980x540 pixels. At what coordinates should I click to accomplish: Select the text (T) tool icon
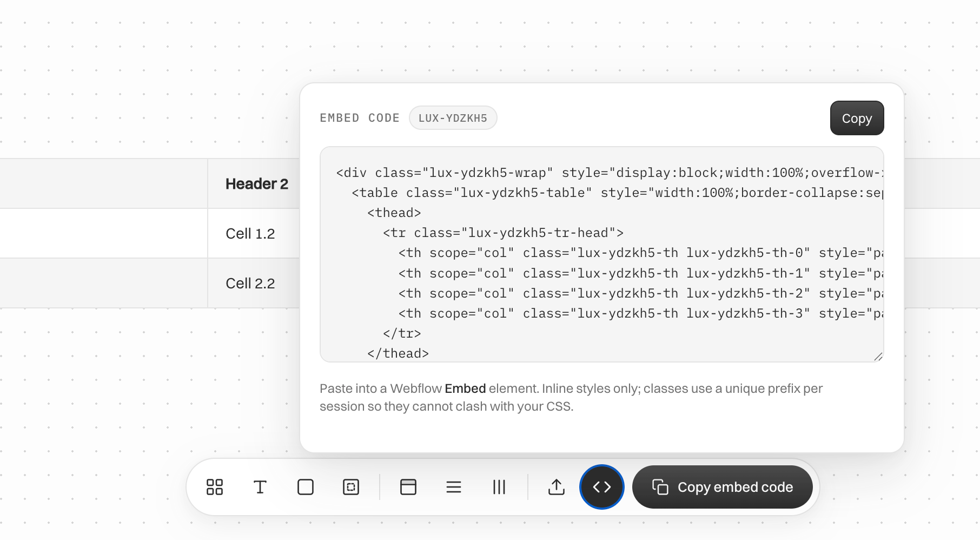coord(260,487)
